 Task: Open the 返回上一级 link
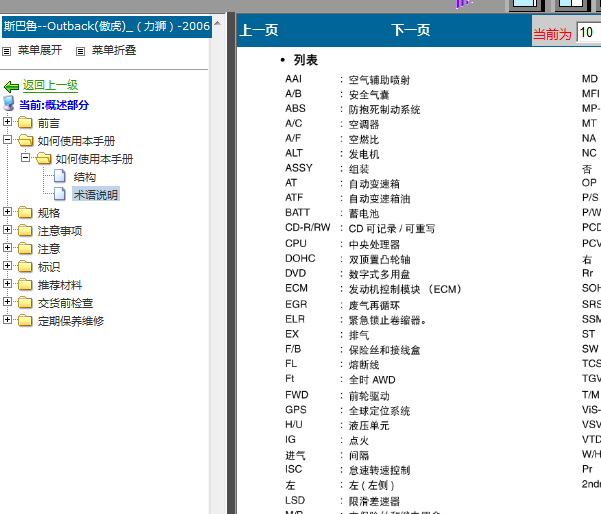pos(50,86)
